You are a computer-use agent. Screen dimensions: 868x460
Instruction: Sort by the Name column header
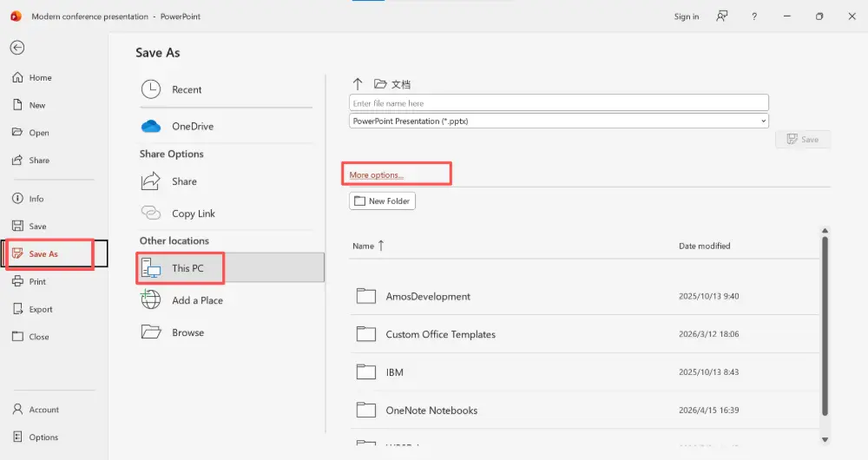[x=368, y=246]
